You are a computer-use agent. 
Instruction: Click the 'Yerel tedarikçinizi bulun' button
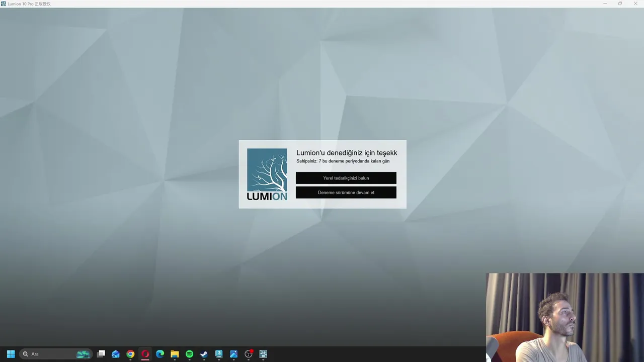click(346, 178)
